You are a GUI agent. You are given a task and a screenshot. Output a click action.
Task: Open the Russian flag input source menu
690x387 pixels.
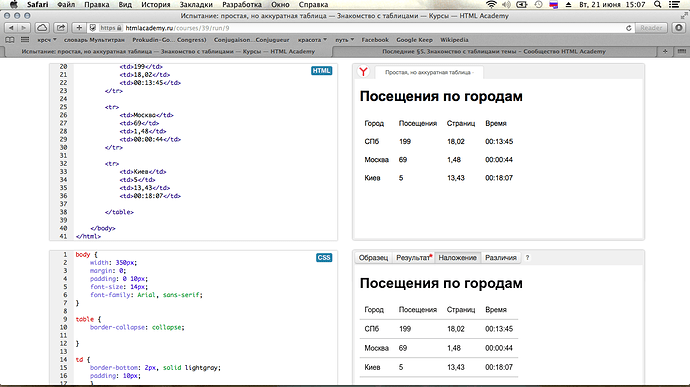tap(554, 4)
